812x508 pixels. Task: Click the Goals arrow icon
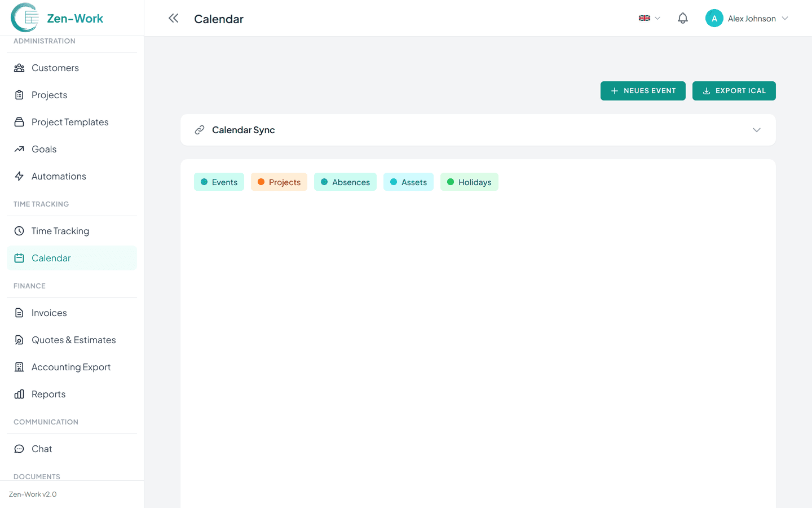(19, 149)
